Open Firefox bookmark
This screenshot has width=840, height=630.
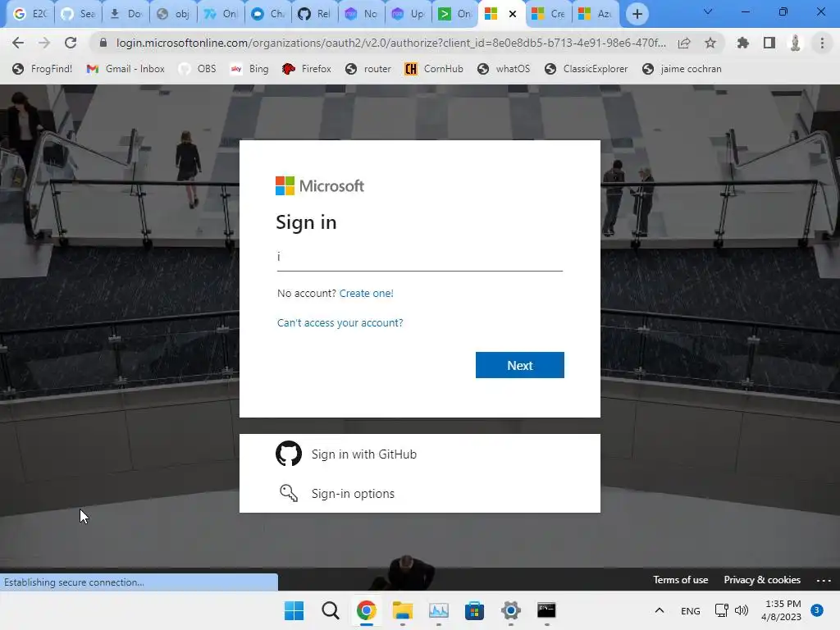[307, 69]
